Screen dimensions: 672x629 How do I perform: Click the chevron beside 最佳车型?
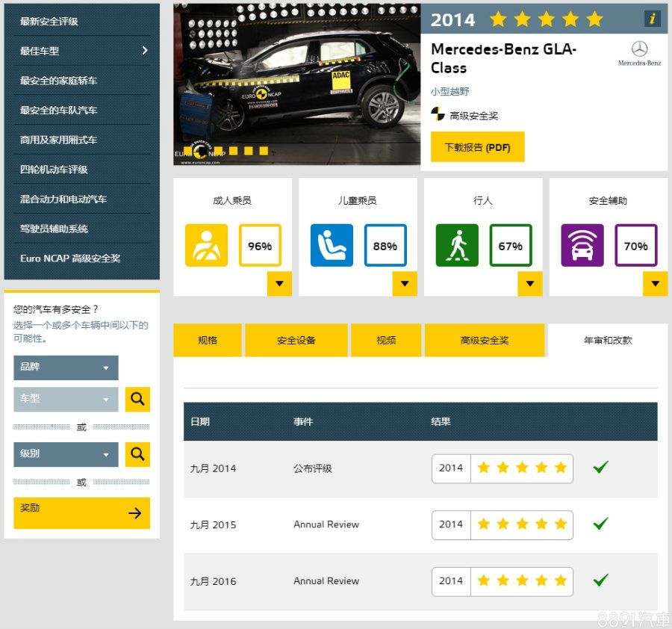point(145,51)
